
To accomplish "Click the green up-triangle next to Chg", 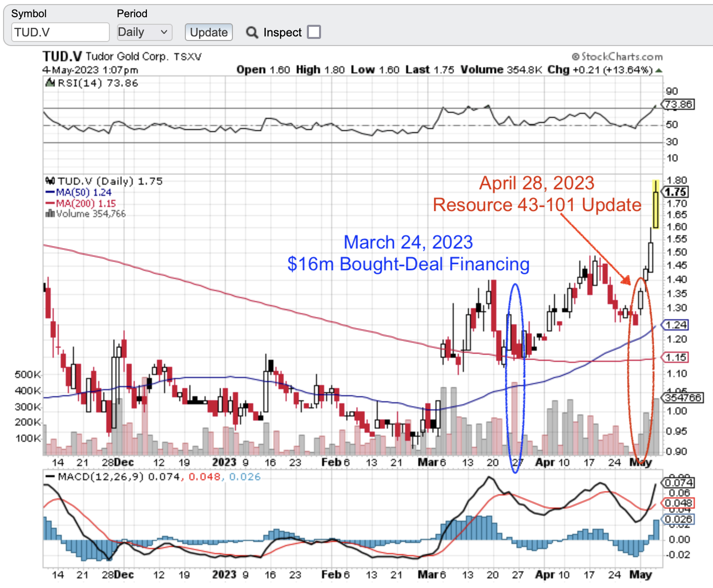I will point(659,70).
